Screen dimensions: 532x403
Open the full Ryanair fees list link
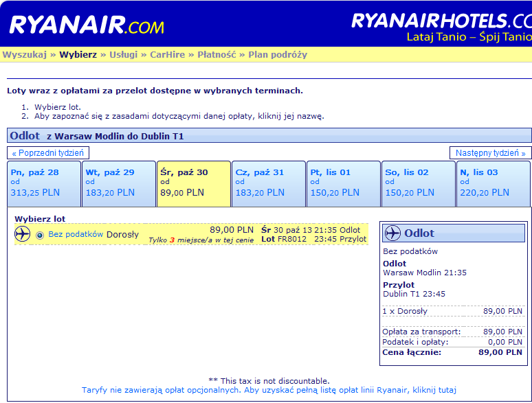point(269,390)
